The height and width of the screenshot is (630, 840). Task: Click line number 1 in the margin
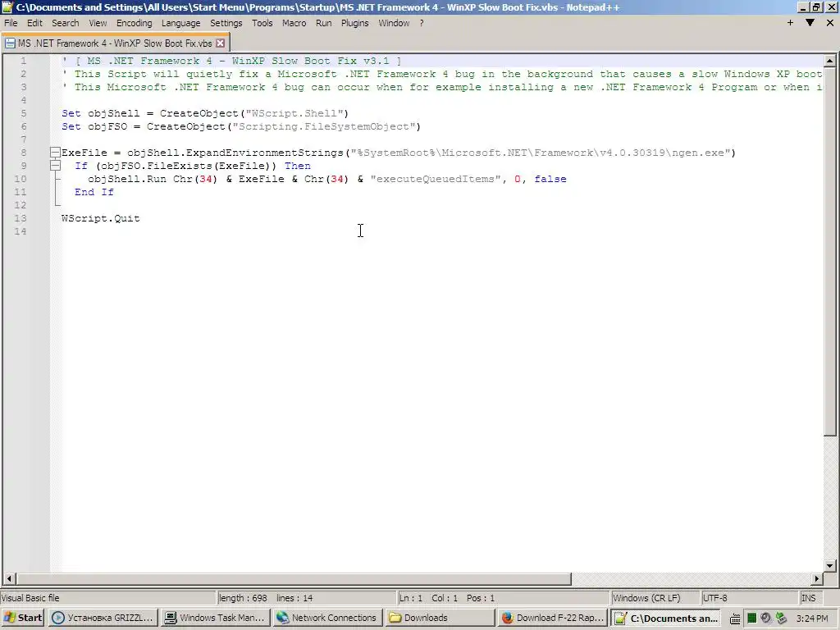(x=23, y=61)
